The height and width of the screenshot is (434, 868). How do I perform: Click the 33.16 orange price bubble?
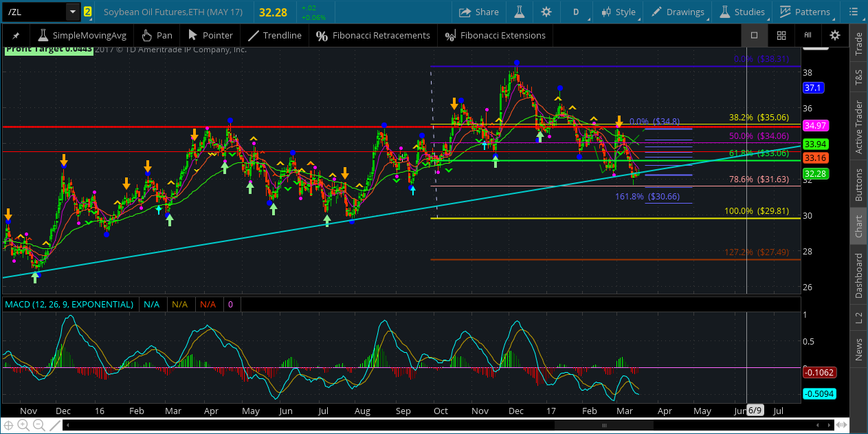click(816, 158)
